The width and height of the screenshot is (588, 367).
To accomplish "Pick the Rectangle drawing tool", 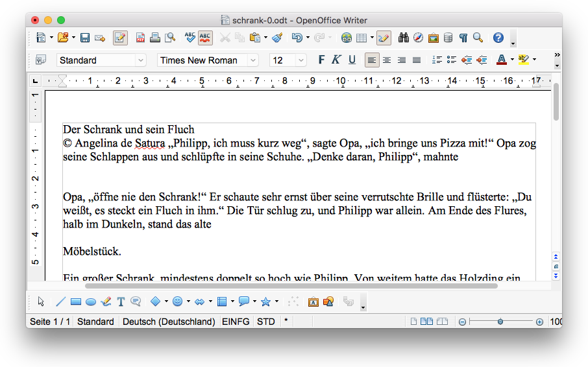I will (x=76, y=302).
